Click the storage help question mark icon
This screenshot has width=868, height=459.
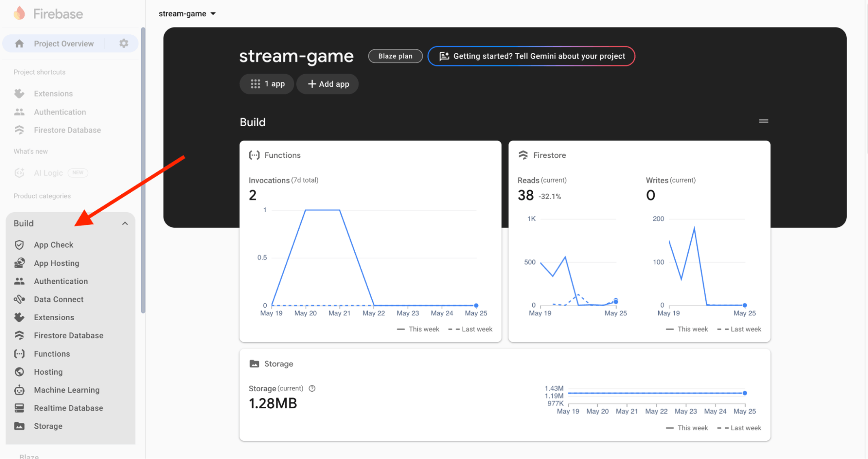(x=312, y=388)
